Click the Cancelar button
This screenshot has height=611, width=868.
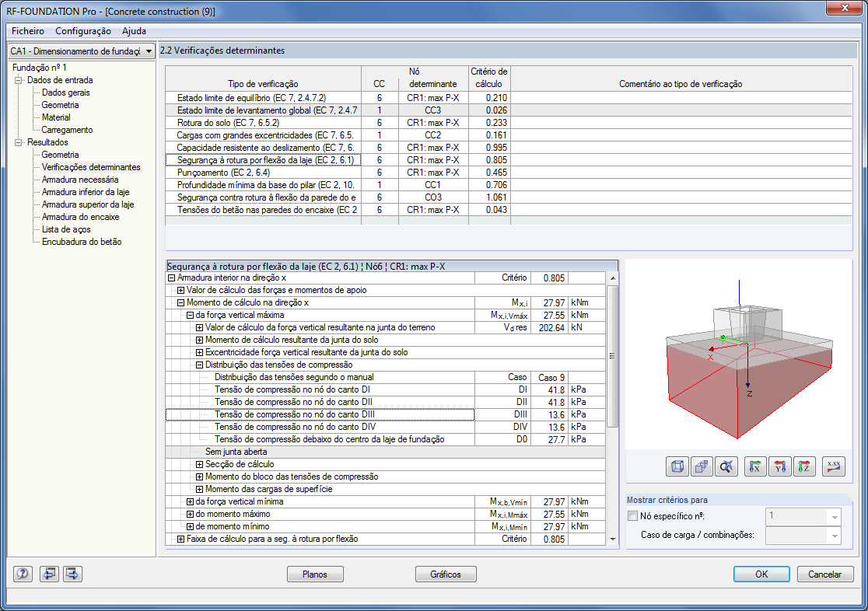[824, 574]
